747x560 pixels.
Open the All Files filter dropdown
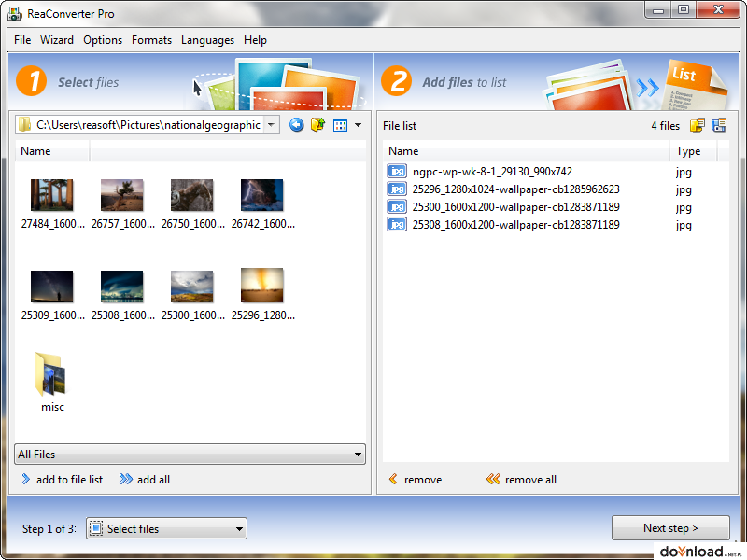click(356, 454)
